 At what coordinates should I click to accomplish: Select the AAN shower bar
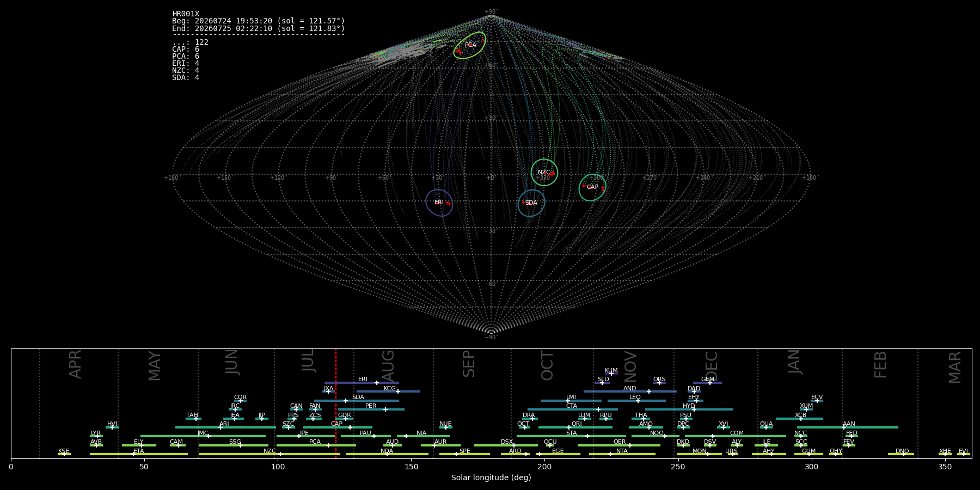(848, 427)
